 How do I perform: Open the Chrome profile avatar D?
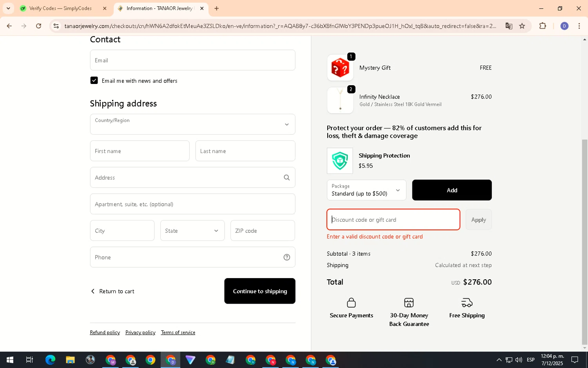pyautogui.click(x=564, y=26)
